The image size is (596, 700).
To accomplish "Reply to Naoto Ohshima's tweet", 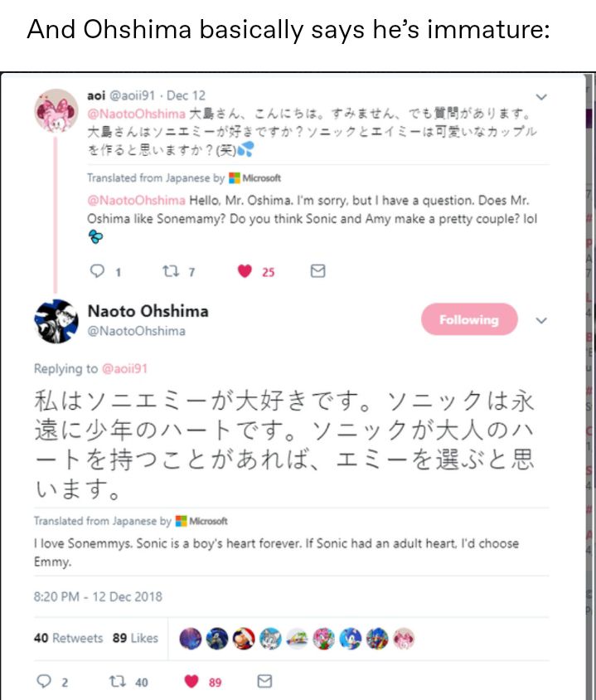I will 44,681.
